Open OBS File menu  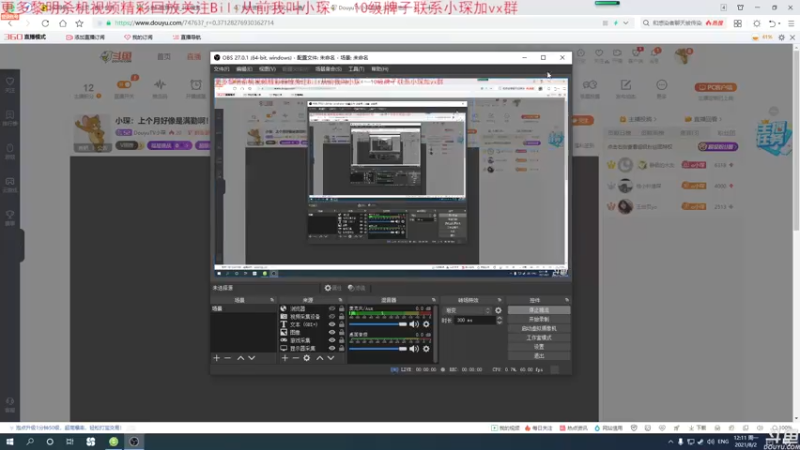pos(221,69)
